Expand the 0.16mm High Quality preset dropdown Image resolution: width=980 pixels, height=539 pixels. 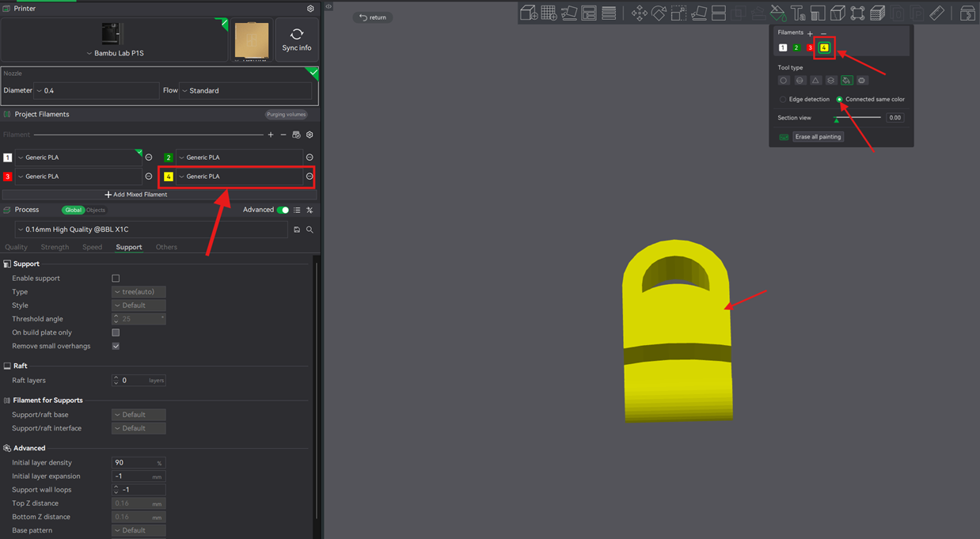point(151,230)
